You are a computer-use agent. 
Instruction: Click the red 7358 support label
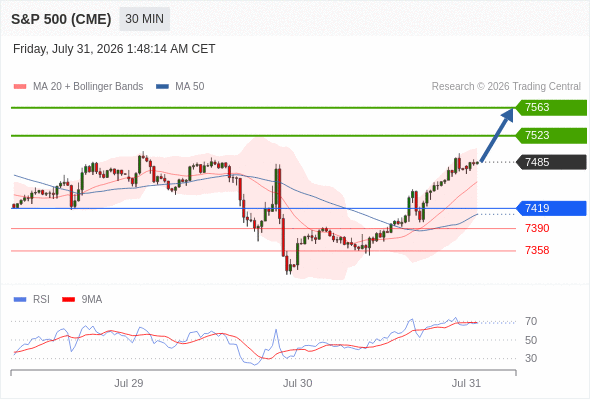coord(537,250)
